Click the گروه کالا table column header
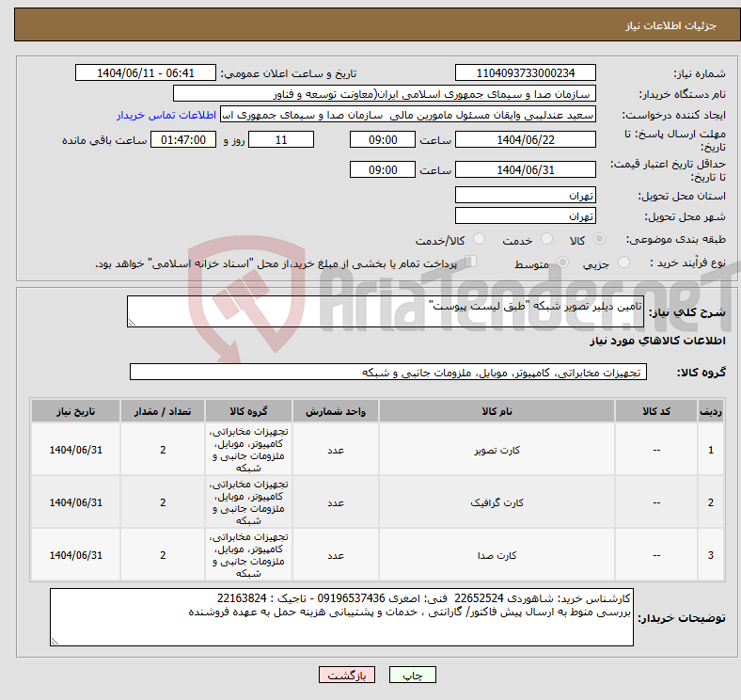This screenshot has width=741, height=700. (248, 411)
